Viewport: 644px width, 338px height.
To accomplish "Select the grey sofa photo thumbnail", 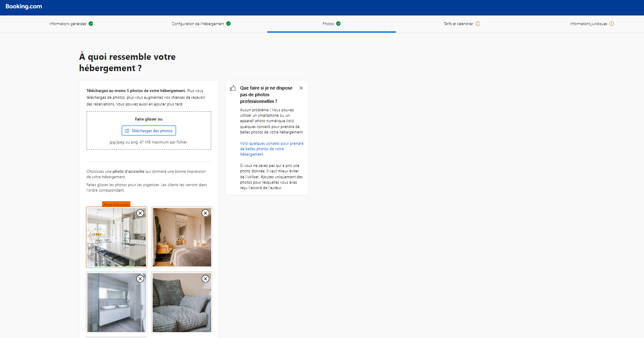I will coord(182,303).
